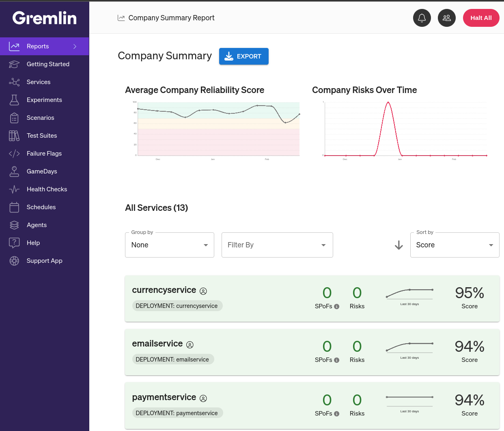Open the Services section in the sidebar

click(x=39, y=82)
